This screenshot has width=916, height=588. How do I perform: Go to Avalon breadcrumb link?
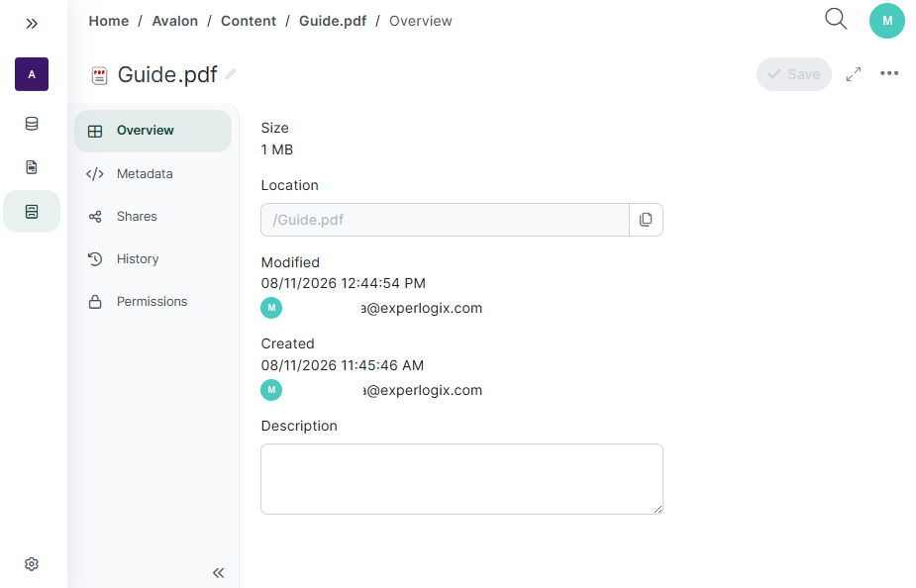point(174,21)
